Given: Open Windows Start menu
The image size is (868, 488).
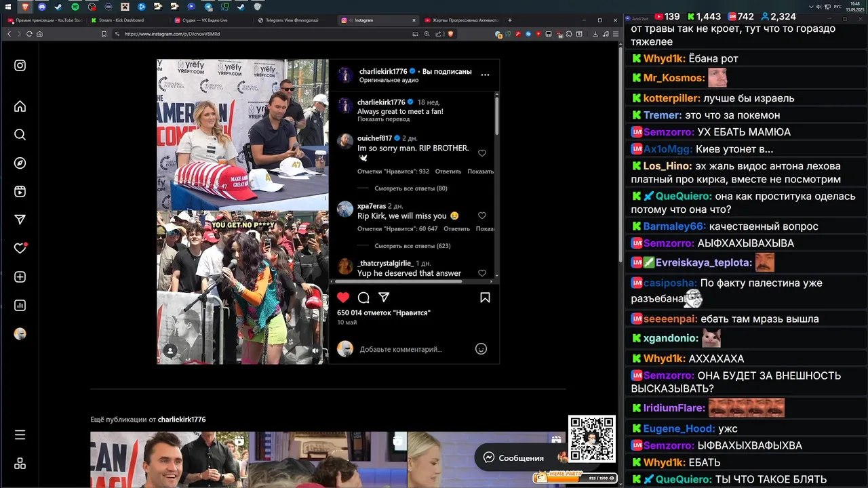Looking at the screenshot, I should (x=8, y=7).
